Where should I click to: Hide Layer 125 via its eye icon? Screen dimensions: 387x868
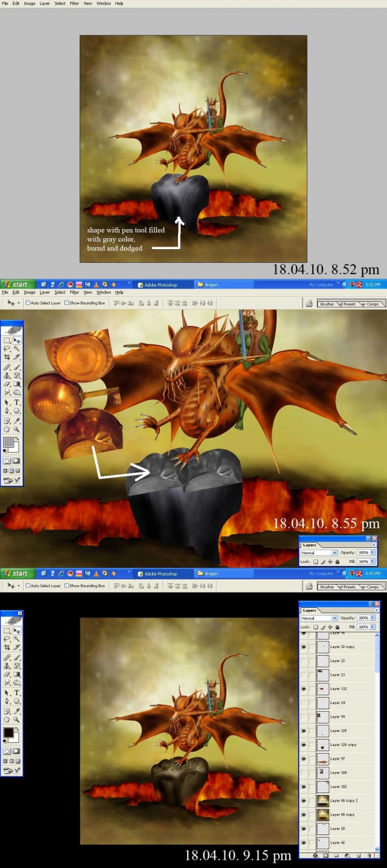tap(304, 731)
